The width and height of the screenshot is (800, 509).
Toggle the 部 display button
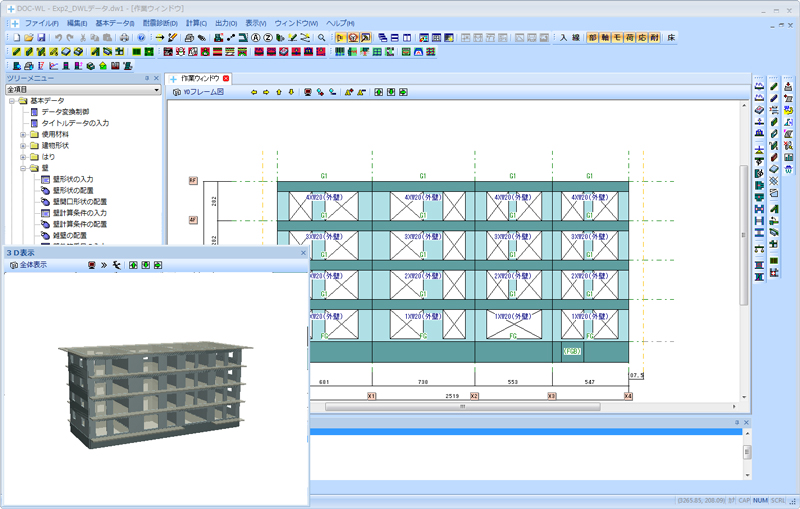tap(593, 37)
